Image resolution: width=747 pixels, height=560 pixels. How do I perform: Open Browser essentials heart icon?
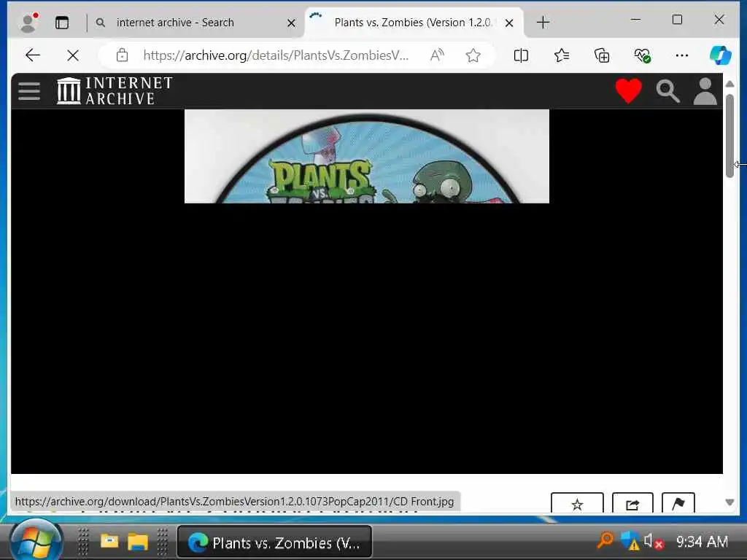click(x=642, y=55)
